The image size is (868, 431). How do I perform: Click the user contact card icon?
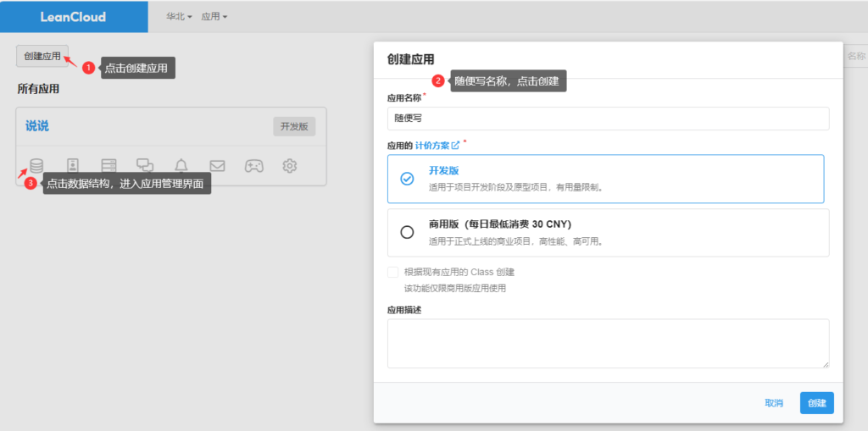73,166
